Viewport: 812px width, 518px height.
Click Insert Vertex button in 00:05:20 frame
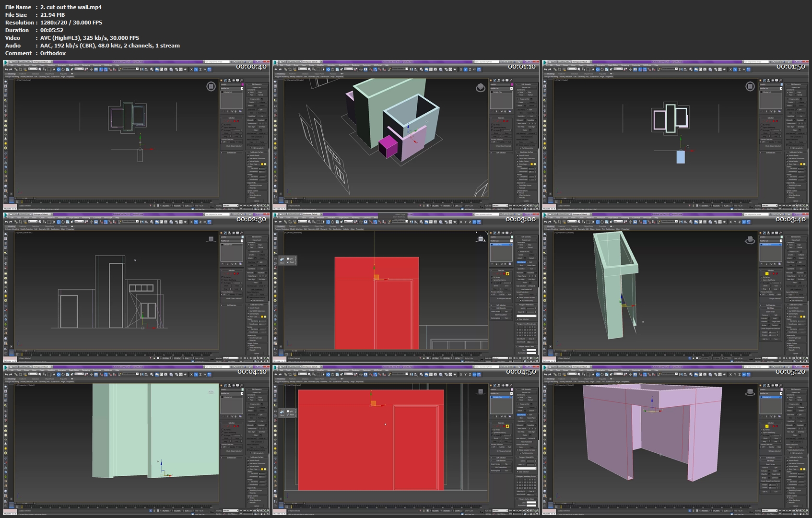(x=770, y=464)
